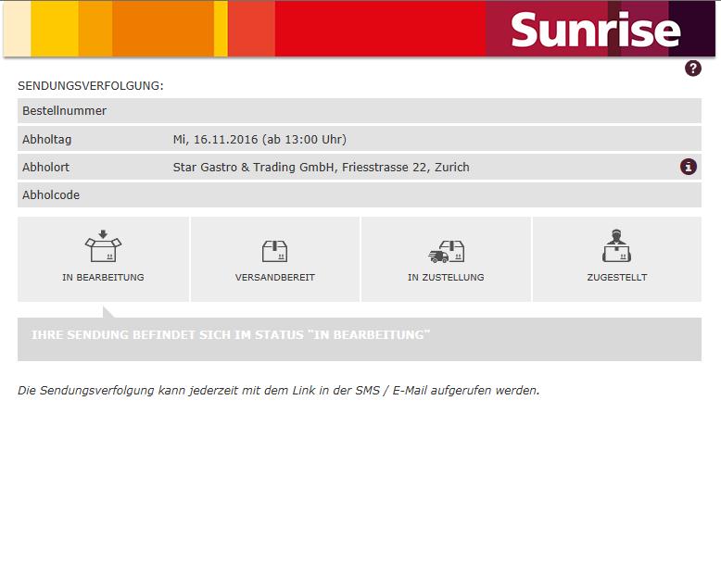
Task: Click the Abholort label
Action: [46, 167]
